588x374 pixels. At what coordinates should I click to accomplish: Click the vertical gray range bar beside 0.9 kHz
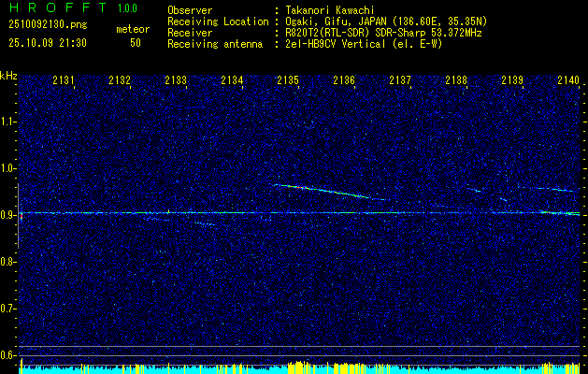(18, 216)
